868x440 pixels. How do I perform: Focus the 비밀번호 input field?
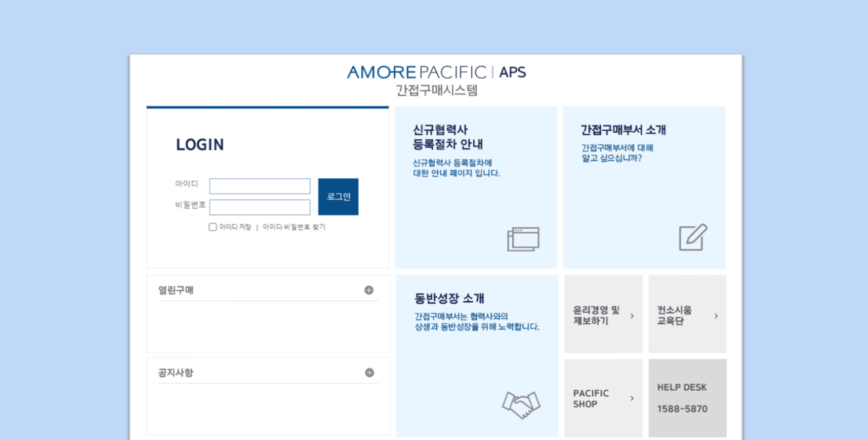[260, 207]
